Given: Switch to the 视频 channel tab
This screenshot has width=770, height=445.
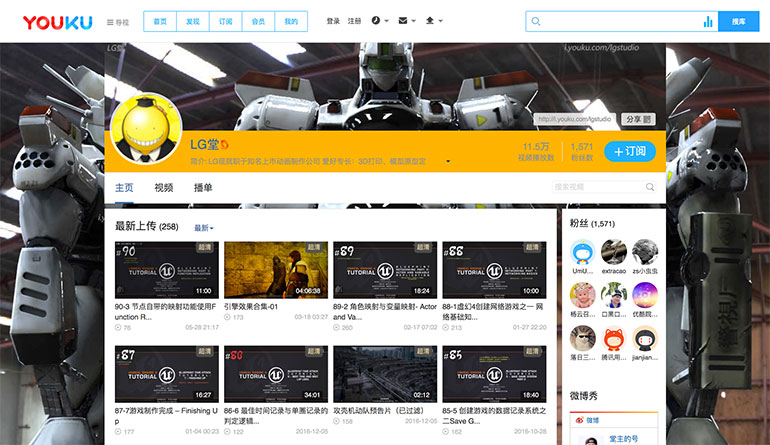Looking at the screenshot, I should coord(164,188).
